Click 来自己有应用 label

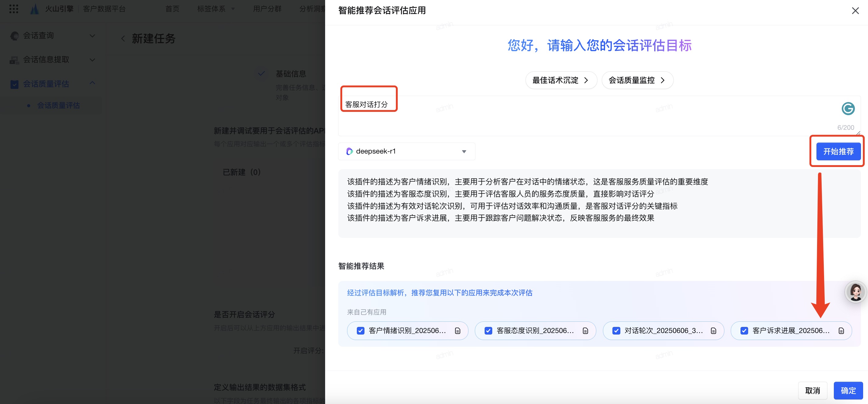(367, 312)
